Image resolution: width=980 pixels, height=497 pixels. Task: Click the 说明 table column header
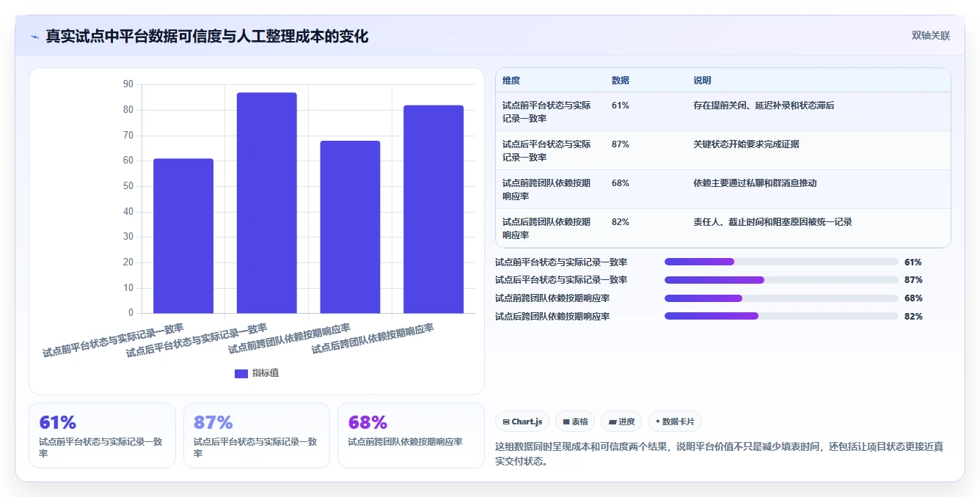pyautogui.click(x=702, y=81)
